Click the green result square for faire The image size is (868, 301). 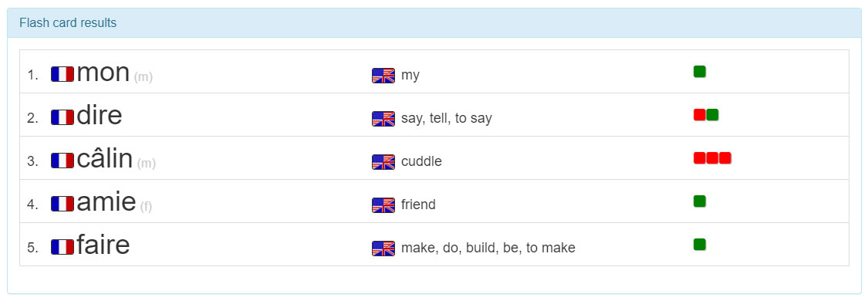(700, 244)
